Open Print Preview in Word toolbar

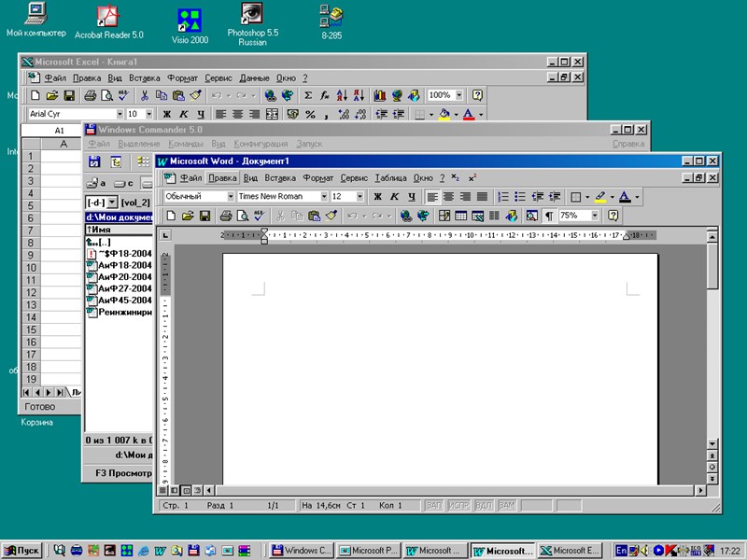pyautogui.click(x=243, y=217)
